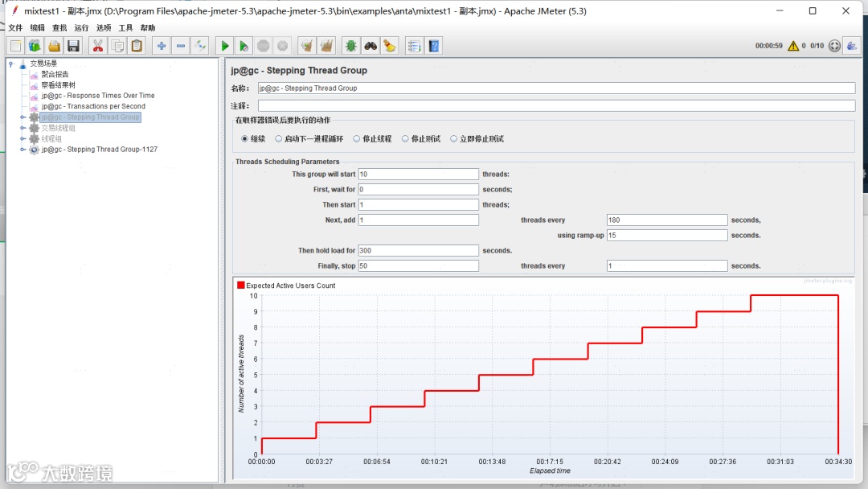Image resolution: width=868 pixels, height=489 pixels.
Task: Edit the 'This group will start' threads field
Action: pos(419,174)
